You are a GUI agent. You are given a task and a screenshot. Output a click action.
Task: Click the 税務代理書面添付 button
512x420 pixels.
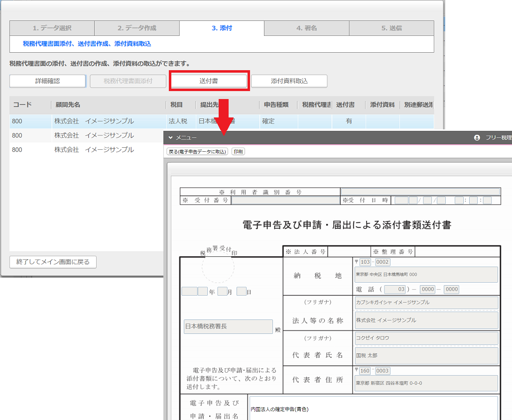click(x=128, y=81)
